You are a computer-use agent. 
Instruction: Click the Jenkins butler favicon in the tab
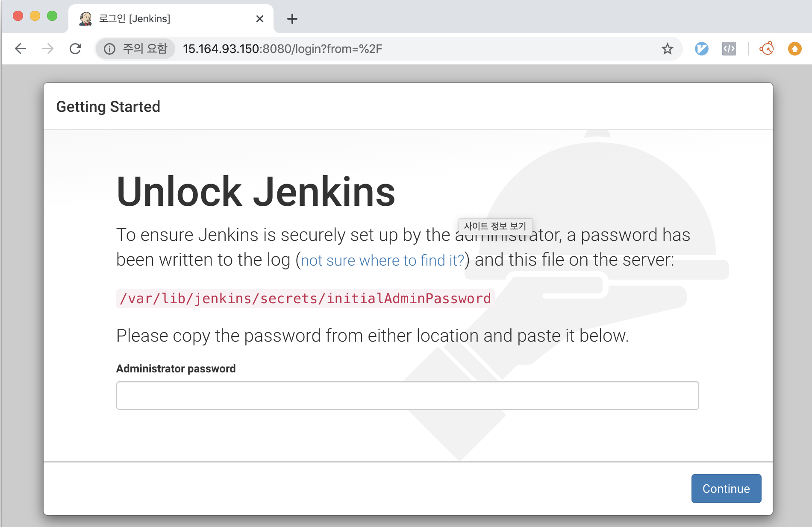tap(86, 19)
